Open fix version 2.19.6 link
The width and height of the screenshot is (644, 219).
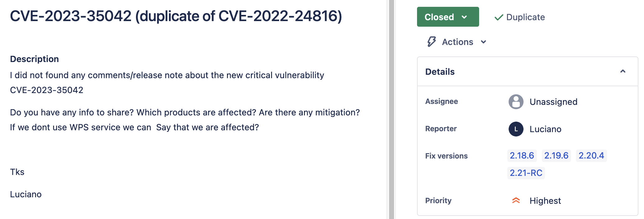click(556, 155)
